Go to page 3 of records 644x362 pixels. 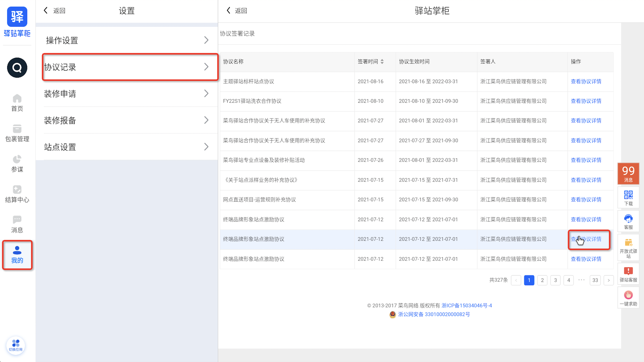point(555,280)
